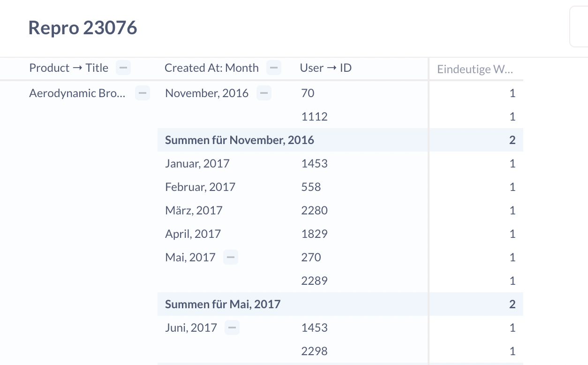Click the Eindeutige W... metric column header
This screenshot has height=365, width=588.
pyautogui.click(x=475, y=69)
